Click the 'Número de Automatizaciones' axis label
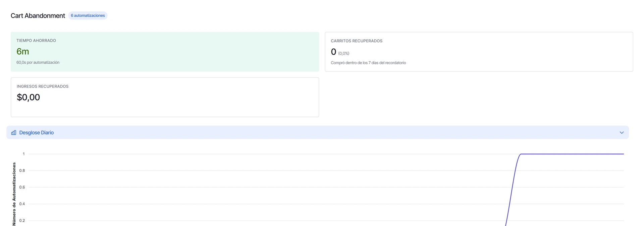 coord(14,194)
